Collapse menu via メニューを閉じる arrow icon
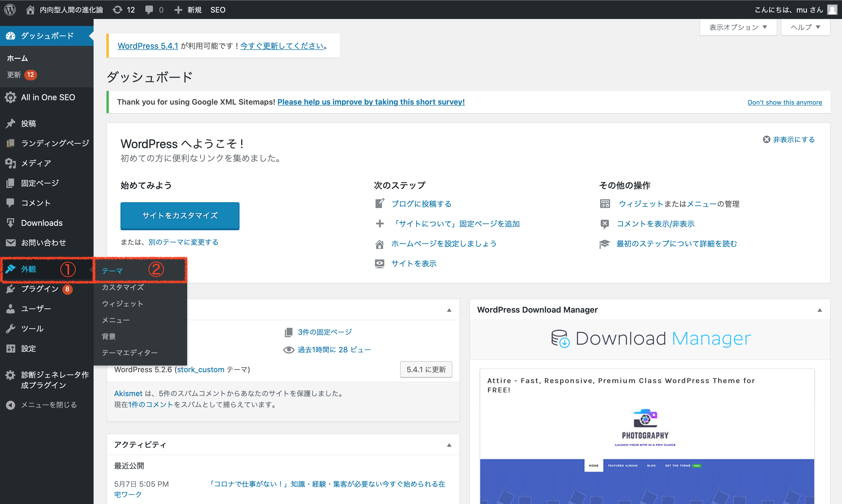 pyautogui.click(x=11, y=405)
